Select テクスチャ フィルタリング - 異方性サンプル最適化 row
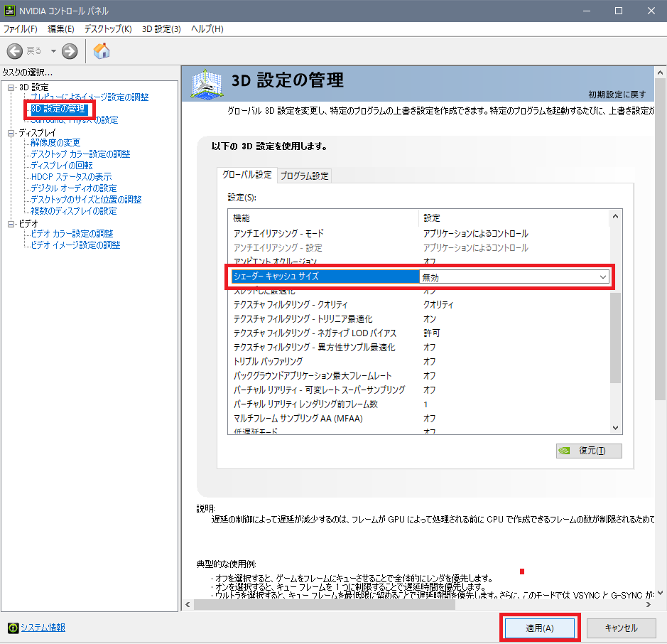Viewport: 667px width, 644px height. 419,348
